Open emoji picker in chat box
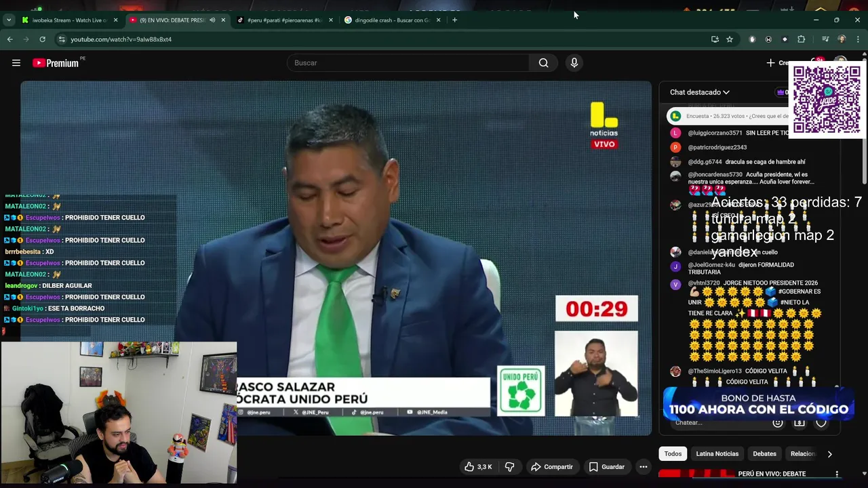Image resolution: width=868 pixels, height=488 pixels. pos(778,423)
